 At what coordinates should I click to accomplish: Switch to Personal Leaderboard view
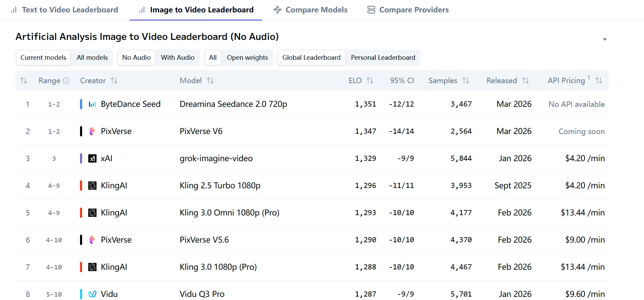(383, 58)
